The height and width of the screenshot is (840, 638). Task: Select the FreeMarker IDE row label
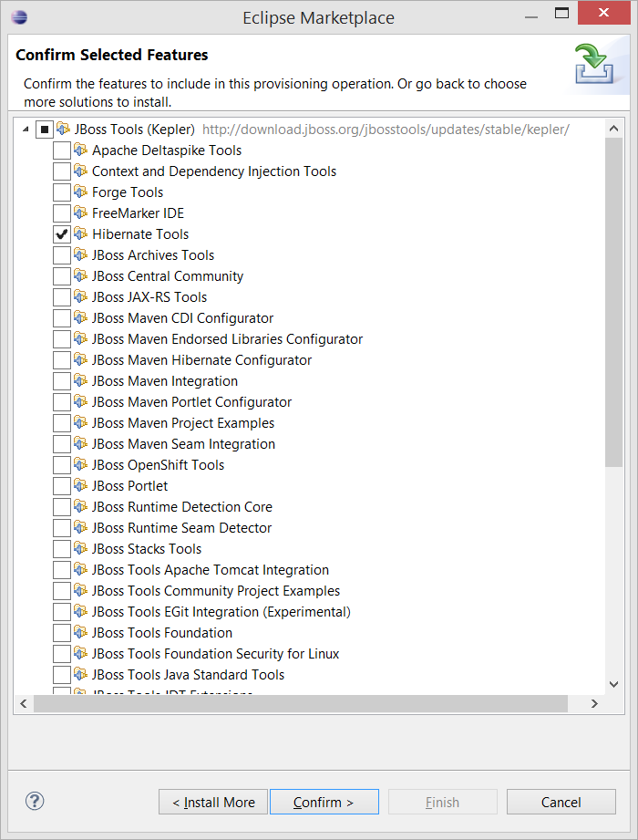tap(139, 213)
